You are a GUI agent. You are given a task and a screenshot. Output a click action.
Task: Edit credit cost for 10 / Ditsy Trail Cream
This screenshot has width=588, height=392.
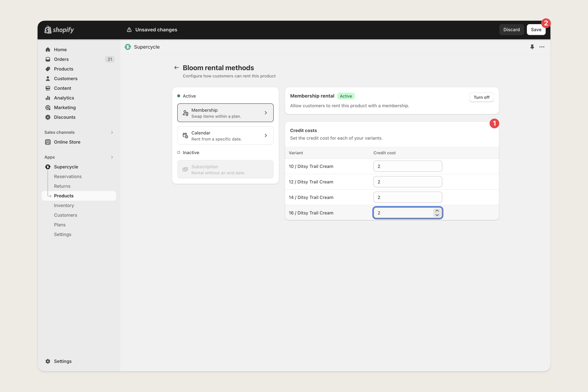pyautogui.click(x=408, y=166)
